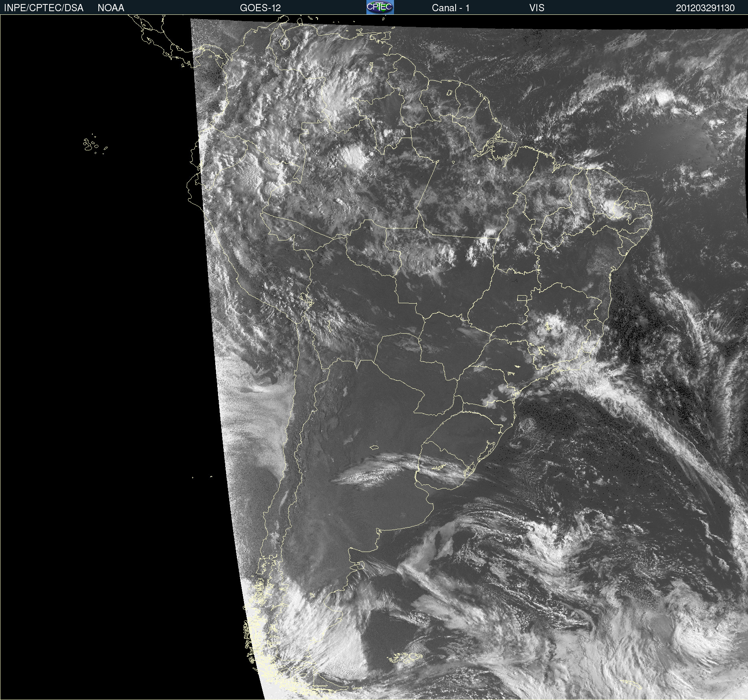
Task: Click the NOAA text in the header
Action: 111,8
